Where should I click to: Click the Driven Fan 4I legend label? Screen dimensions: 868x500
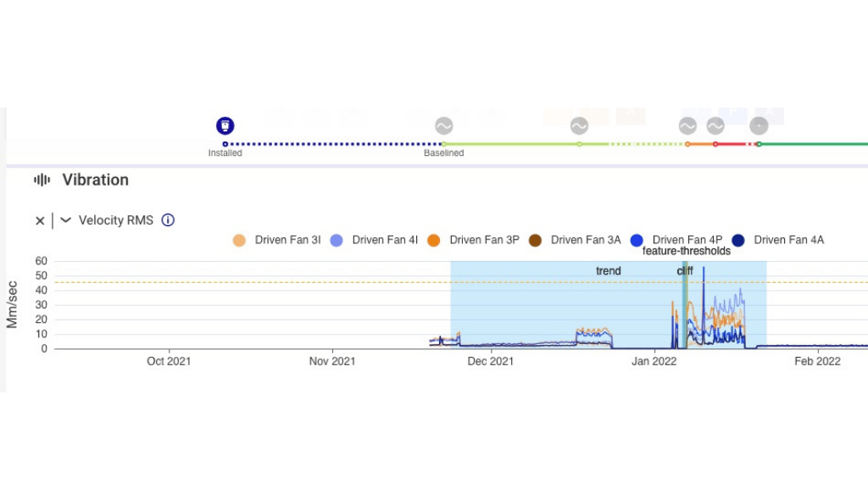[x=385, y=240]
